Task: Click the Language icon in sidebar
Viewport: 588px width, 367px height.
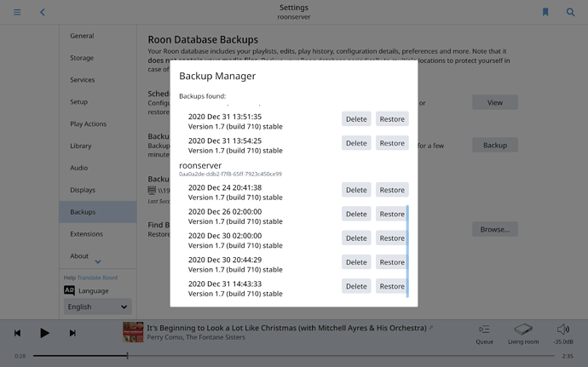Action: tap(69, 290)
